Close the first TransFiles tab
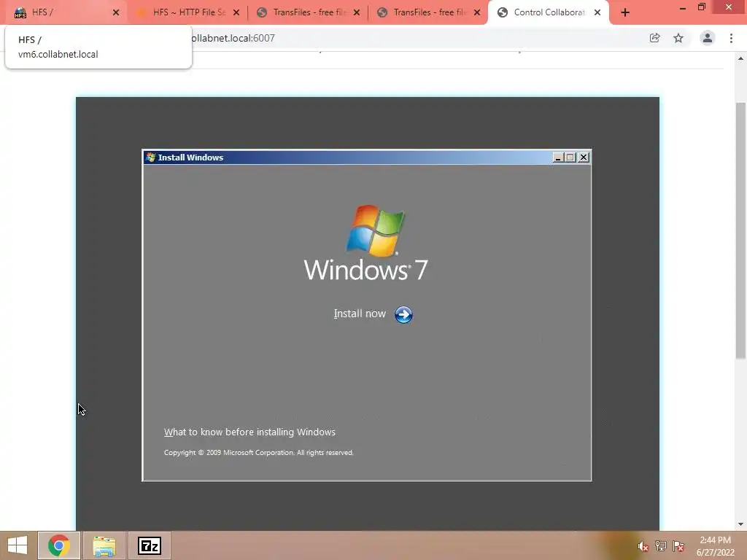Viewport: 747px width, 560px height. 357,12
